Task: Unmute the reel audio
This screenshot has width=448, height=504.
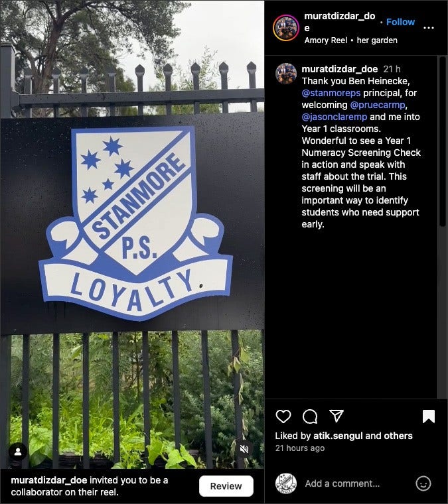Action: click(244, 449)
